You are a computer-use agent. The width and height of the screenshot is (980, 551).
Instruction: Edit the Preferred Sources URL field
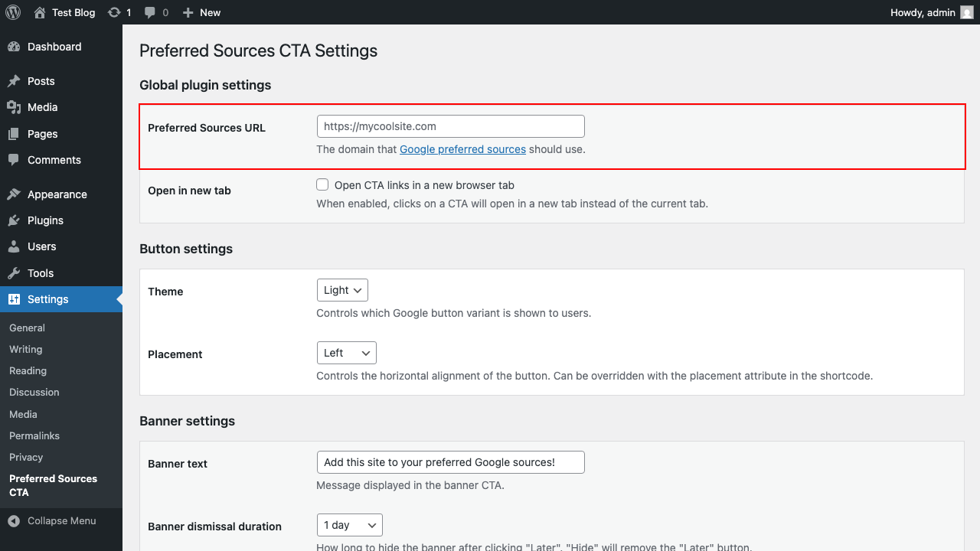click(450, 126)
